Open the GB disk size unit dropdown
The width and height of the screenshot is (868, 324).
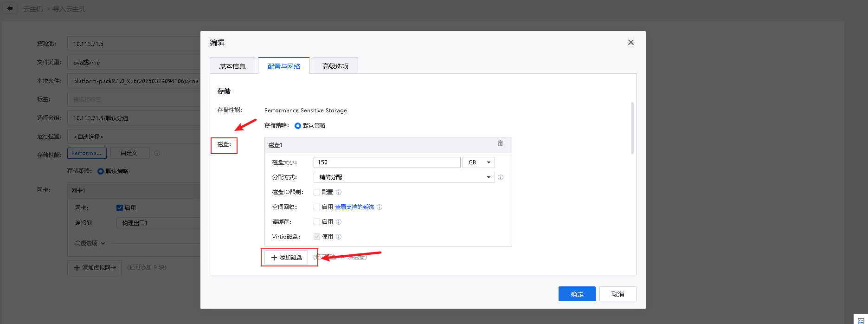point(478,162)
